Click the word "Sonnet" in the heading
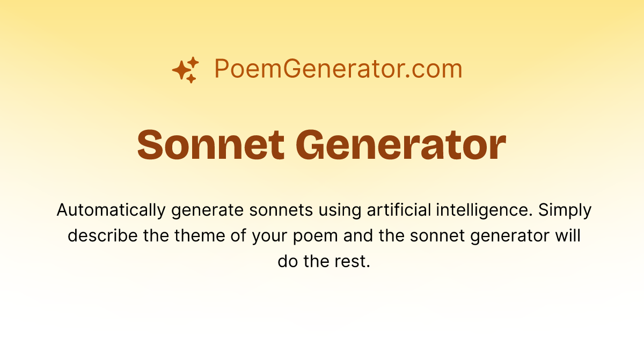The width and height of the screenshot is (644, 338). pos(211,145)
